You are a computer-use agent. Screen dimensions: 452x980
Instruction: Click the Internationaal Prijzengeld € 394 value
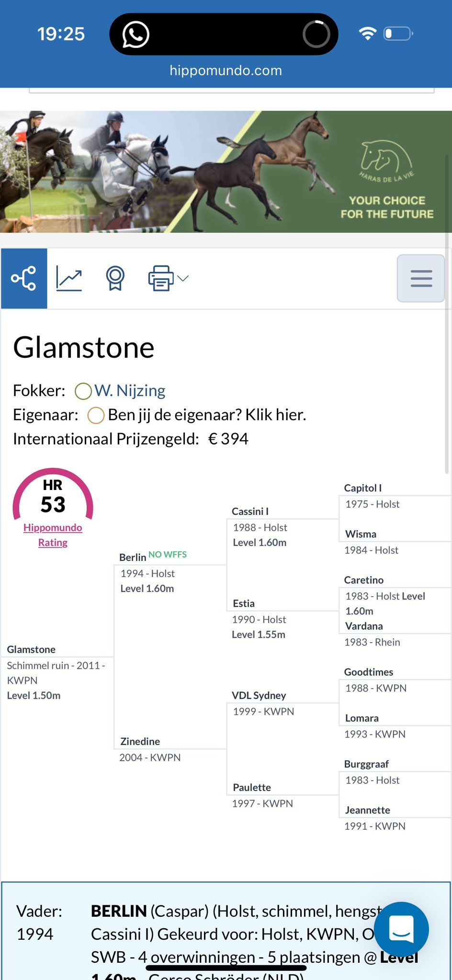tap(228, 439)
